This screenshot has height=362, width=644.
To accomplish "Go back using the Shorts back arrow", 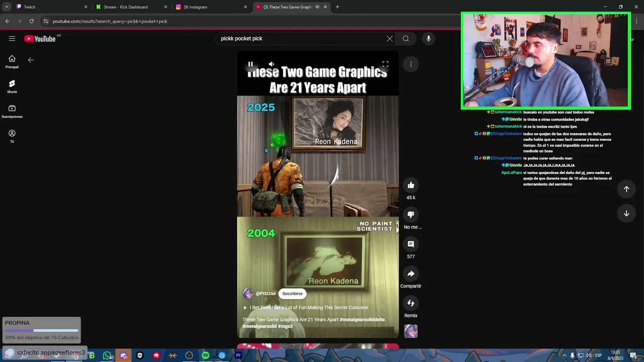I will click(x=31, y=60).
